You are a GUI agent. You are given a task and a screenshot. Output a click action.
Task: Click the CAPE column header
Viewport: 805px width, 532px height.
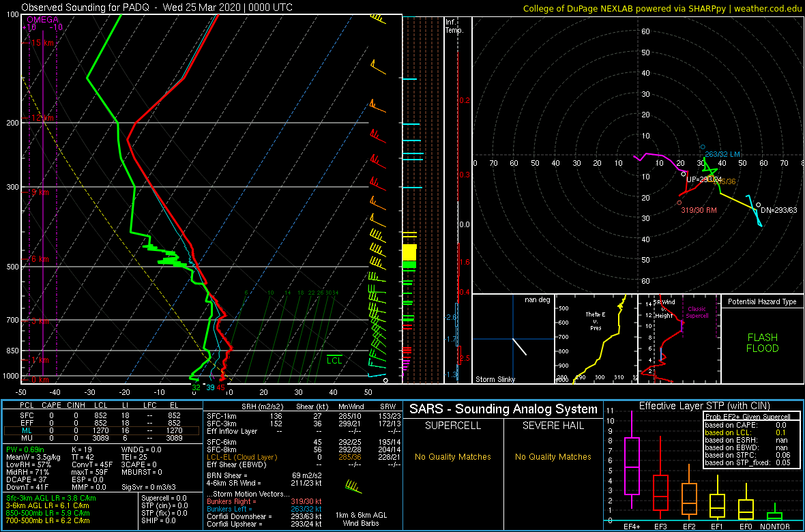(x=51, y=406)
